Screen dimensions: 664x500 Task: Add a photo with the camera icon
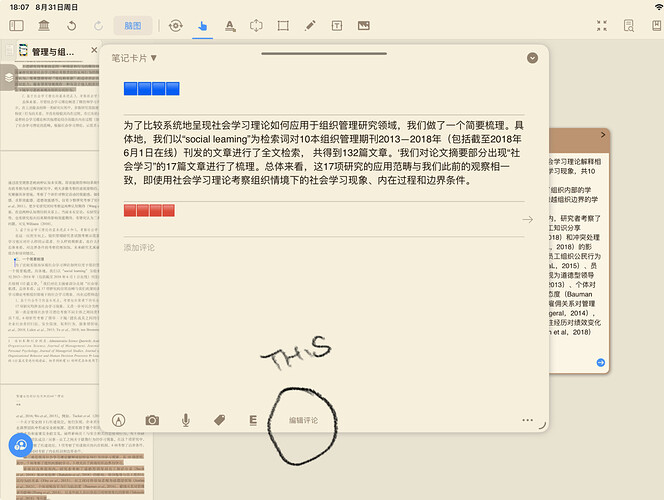tap(152, 421)
